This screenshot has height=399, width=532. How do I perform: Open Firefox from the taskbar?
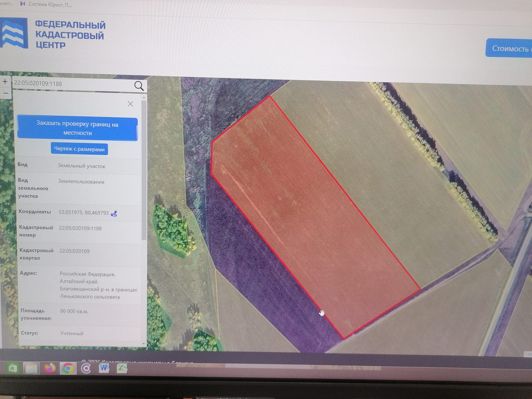[x=49, y=368]
